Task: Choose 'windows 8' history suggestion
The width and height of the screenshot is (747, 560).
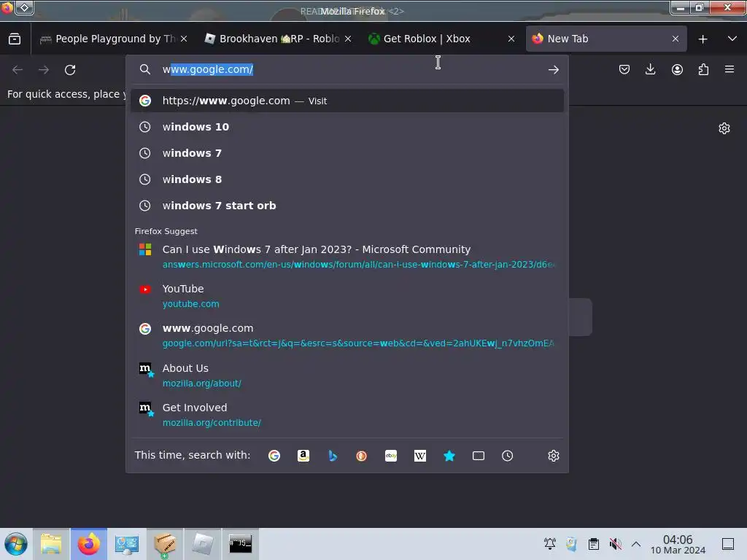Action: coord(347,179)
